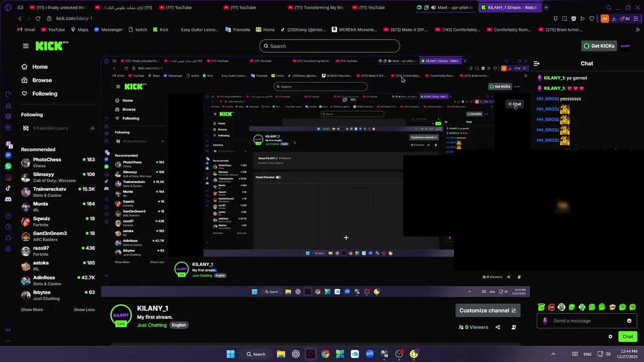Share the KILANY_1 stream

click(x=498, y=327)
